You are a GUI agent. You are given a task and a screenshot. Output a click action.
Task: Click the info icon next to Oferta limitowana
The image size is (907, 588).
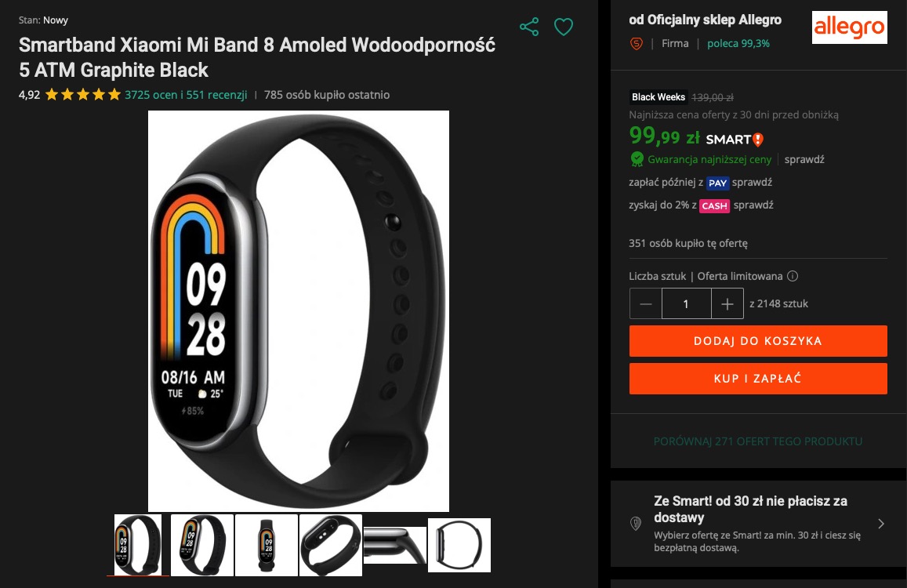(x=793, y=276)
